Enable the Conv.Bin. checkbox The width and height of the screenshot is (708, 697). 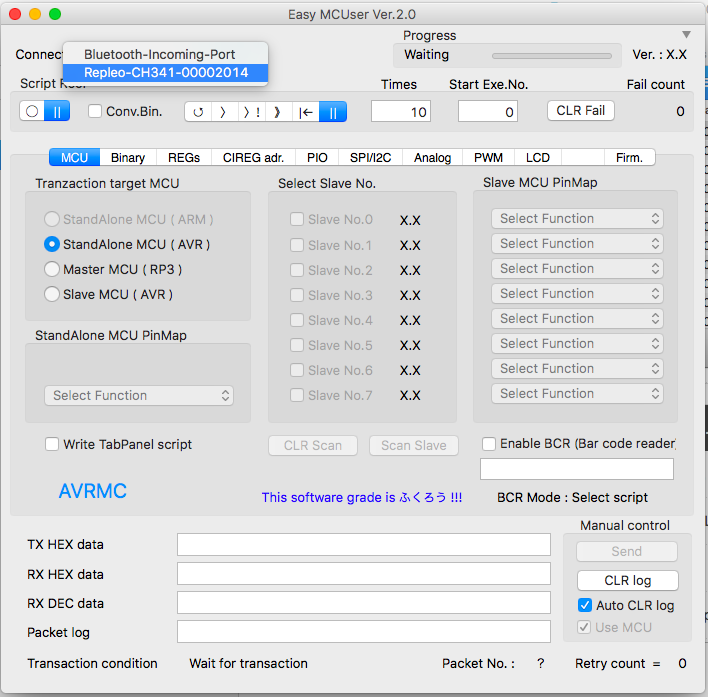pos(95,111)
